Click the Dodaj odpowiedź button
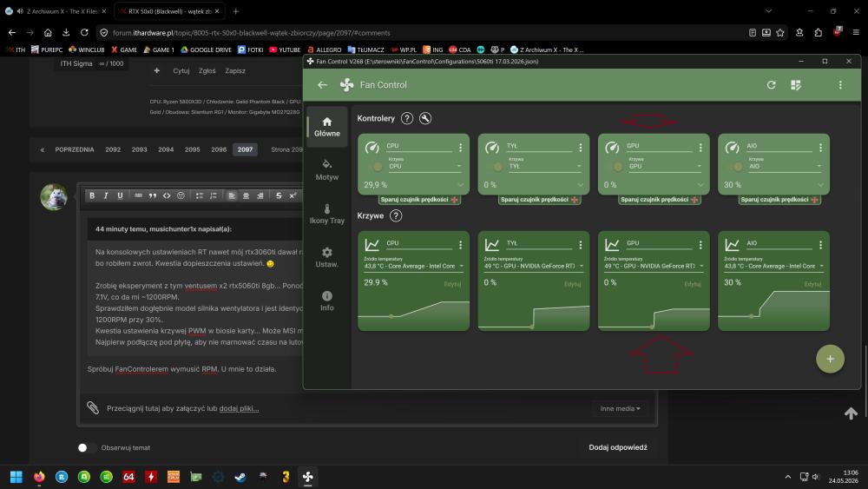The width and height of the screenshot is (868, 489). [618, 447]
